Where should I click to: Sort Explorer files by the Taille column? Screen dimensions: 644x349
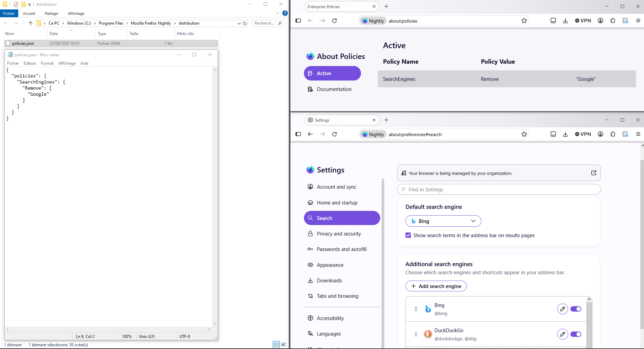pyautogui.click(x=151, y=34)
